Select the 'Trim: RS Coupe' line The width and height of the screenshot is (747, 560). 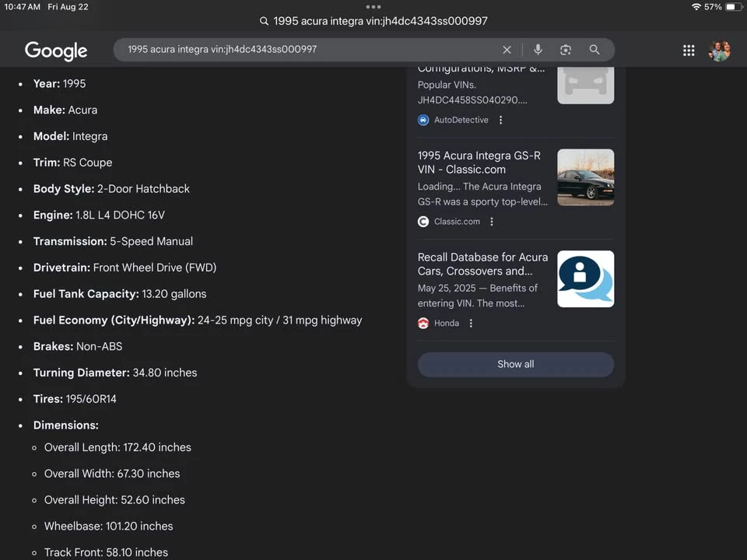(72, 163)
